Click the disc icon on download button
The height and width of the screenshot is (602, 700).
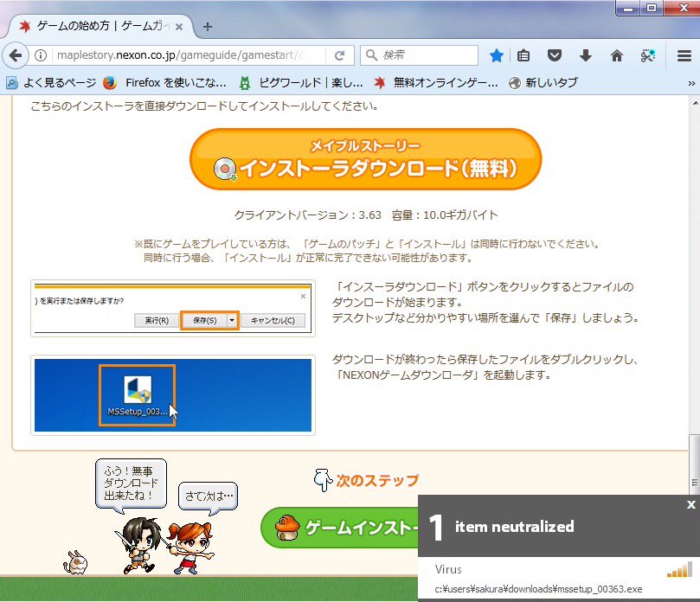coord(225,170)
